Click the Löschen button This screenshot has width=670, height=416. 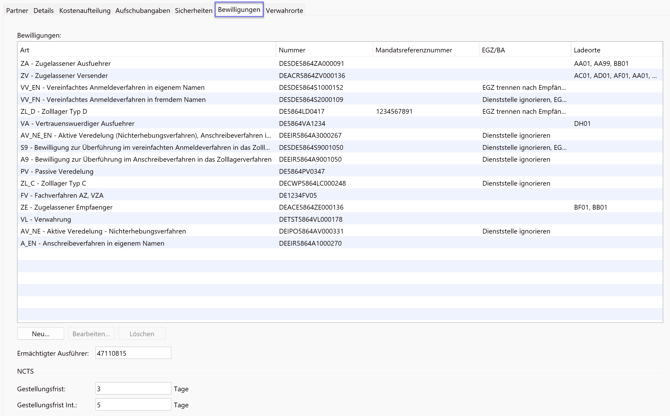coord(142,334)
